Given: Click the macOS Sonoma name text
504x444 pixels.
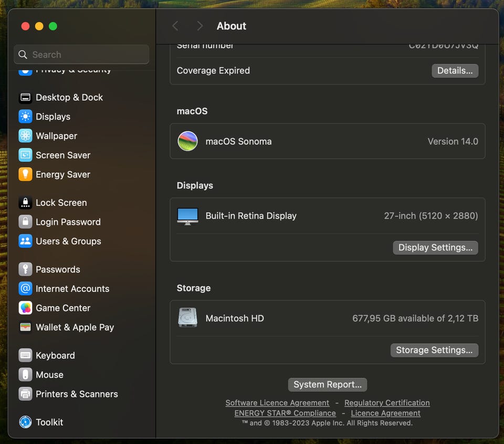Looking at the screenshot, I should point(238,141).
